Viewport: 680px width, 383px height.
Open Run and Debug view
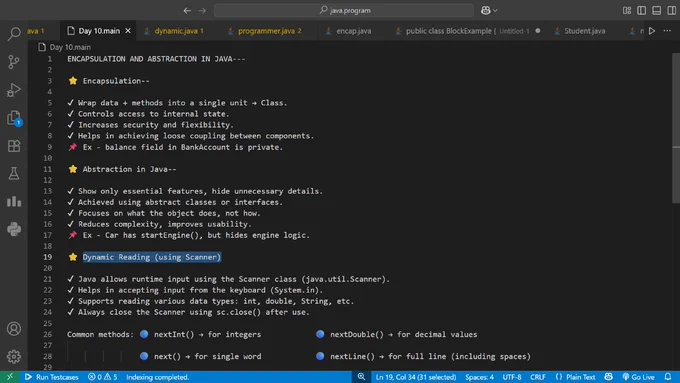pyautogui.click(x=14, y=90)
